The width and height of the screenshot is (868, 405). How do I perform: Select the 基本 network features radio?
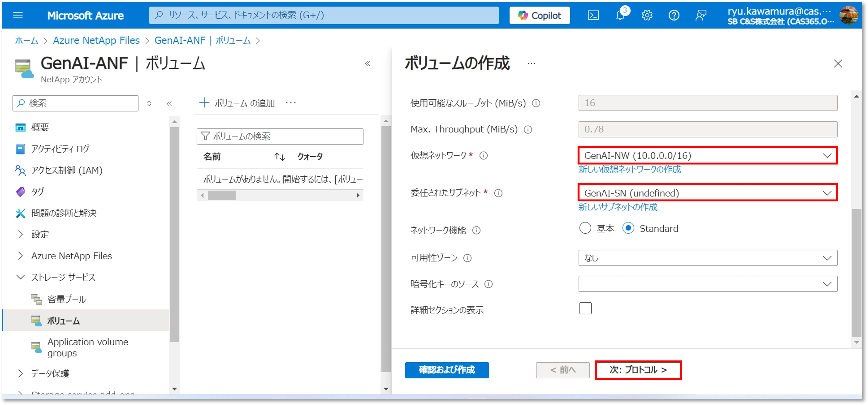tap(585, 228)
